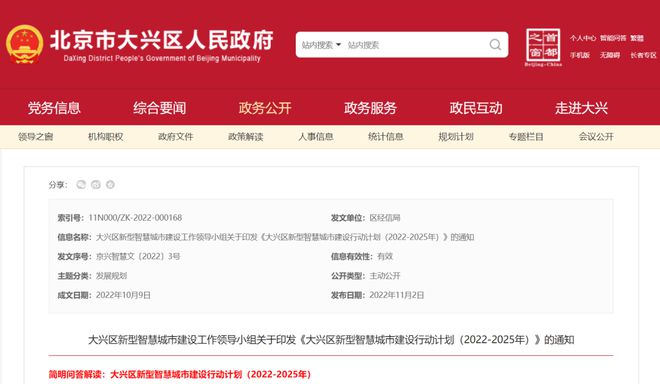Click the main article heading below info box

(331, 339)
